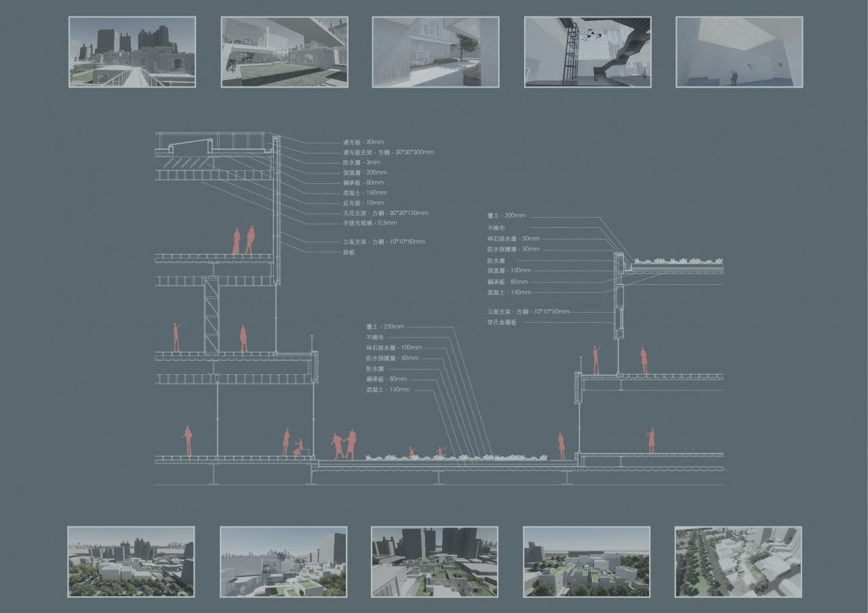Image resolution: width=868 pixels, height=613 pixels.
Task: Click the 濾光板 30mm annotation label
Action: (x=363, y=142)
